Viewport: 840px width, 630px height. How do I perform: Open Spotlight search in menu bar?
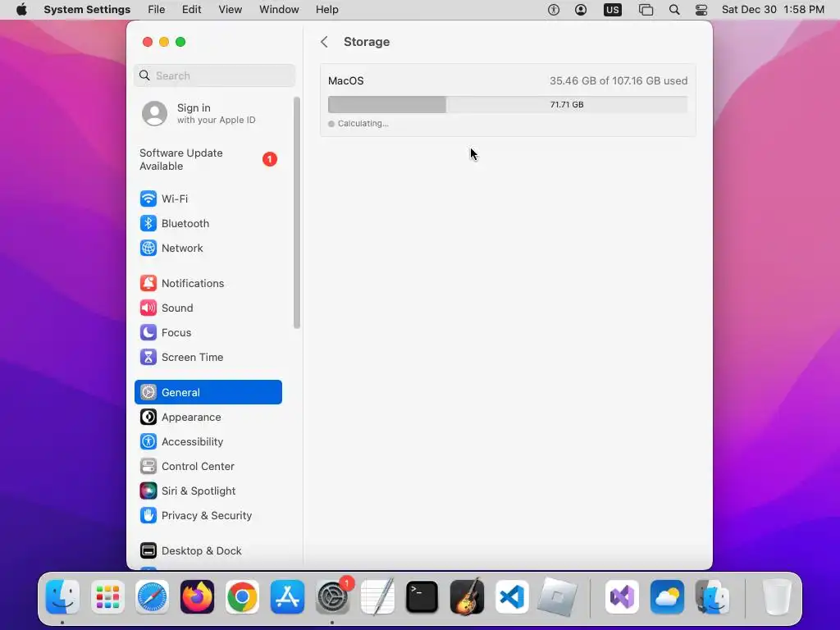point(674,10)
